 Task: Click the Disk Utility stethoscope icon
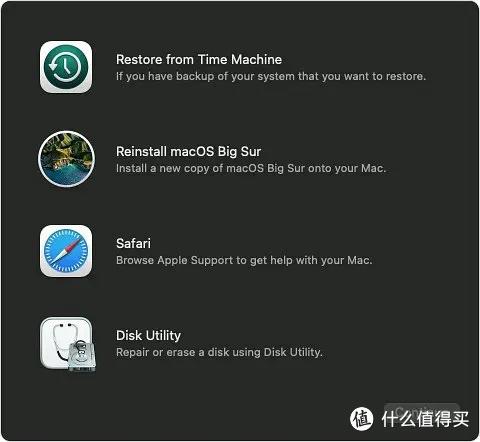point(68,344)
